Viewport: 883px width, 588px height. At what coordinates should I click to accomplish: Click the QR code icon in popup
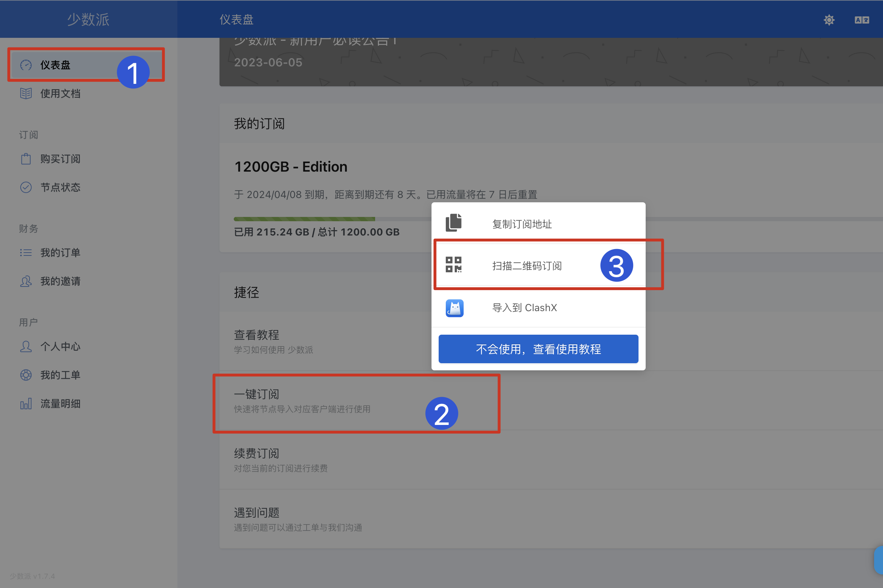[x=454, y=265]
